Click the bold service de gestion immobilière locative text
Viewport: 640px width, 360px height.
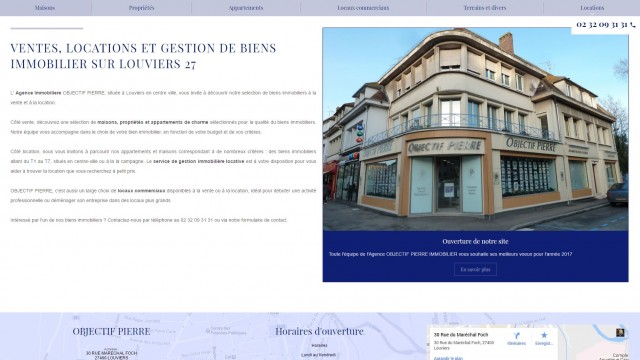[199, 161]
